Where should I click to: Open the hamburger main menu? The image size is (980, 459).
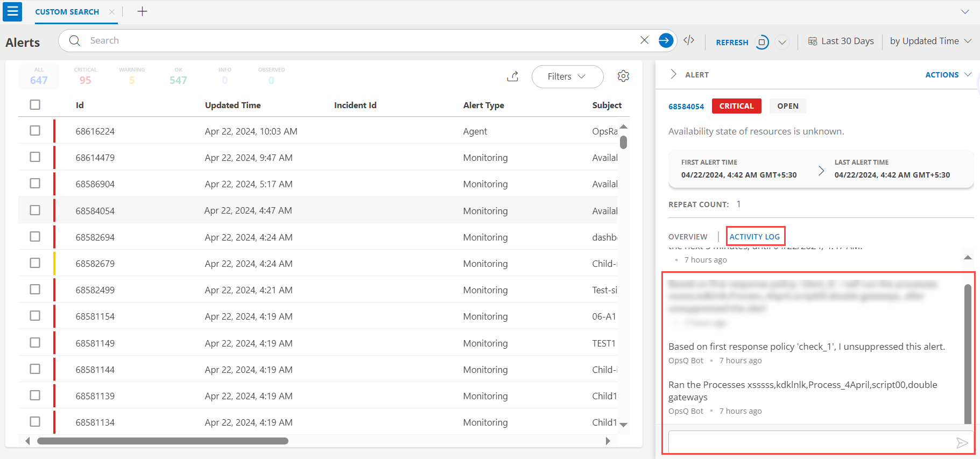coord(12,11)
